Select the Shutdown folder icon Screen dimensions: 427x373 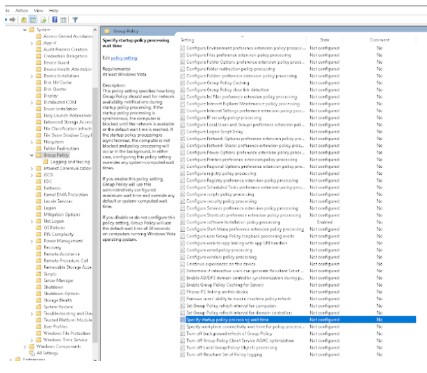[39, 287]
